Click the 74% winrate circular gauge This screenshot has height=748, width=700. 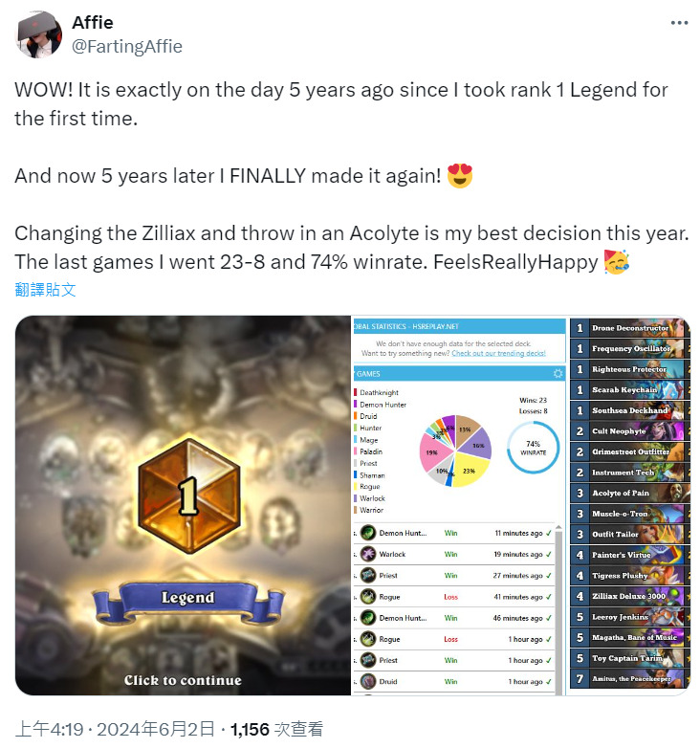(533, 448)
